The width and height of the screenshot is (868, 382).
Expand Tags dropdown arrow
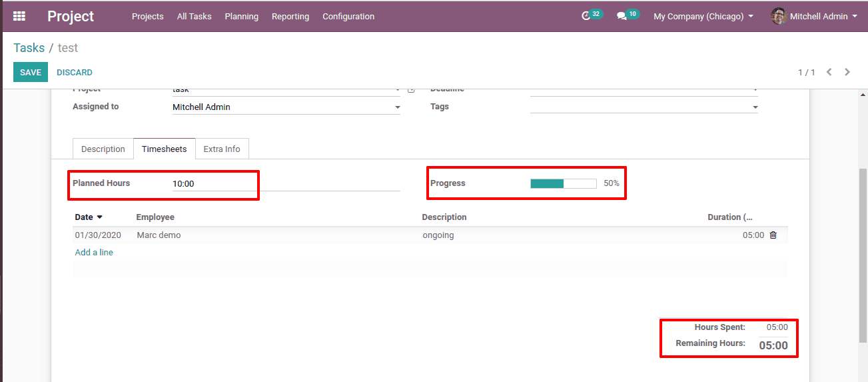pos(755,107)
